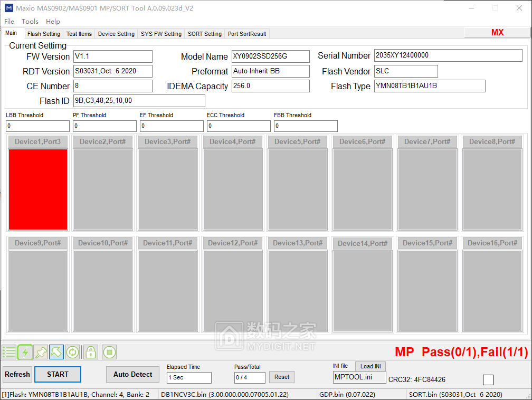Click the Auto Detect button
Image resolution: width=532 pixels, height=400 pixels.
pos(132,374)
